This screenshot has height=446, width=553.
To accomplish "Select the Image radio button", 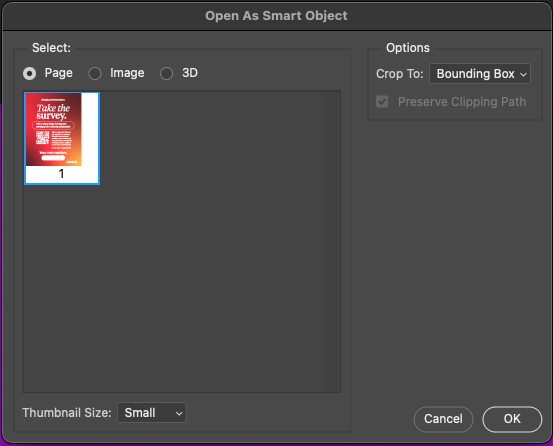I will (x=95, y=74).
